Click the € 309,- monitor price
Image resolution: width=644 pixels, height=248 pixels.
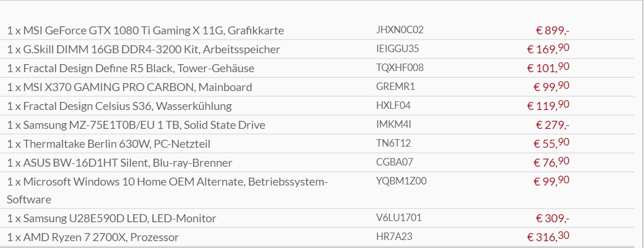(x=552, y=218)
